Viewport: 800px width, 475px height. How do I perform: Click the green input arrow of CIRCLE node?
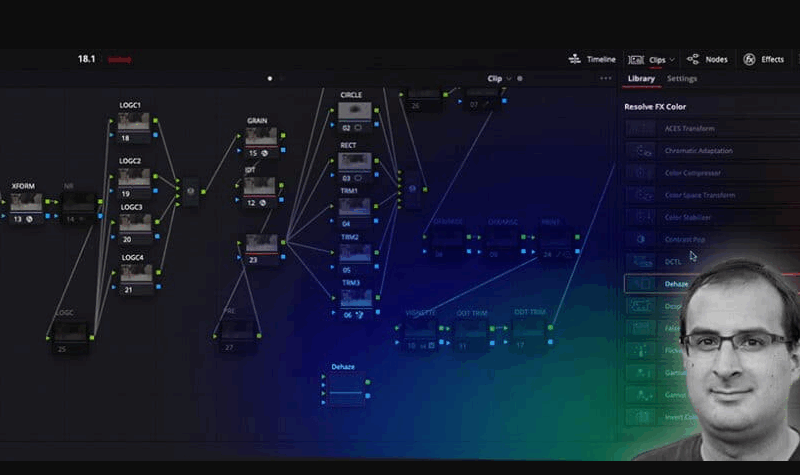pyautogui.click(x=332, y=110)
